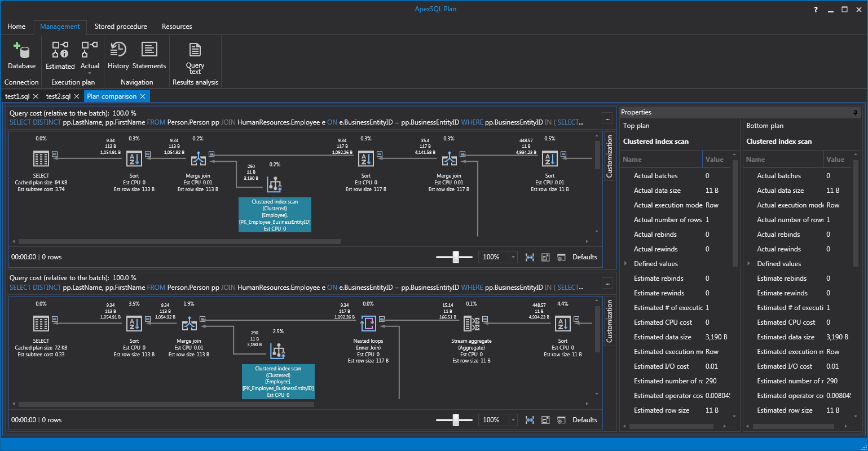Close the Plan comparison tab
This screenshot has height=451, width=868.
pyautogui.click(x=143, y=96)
